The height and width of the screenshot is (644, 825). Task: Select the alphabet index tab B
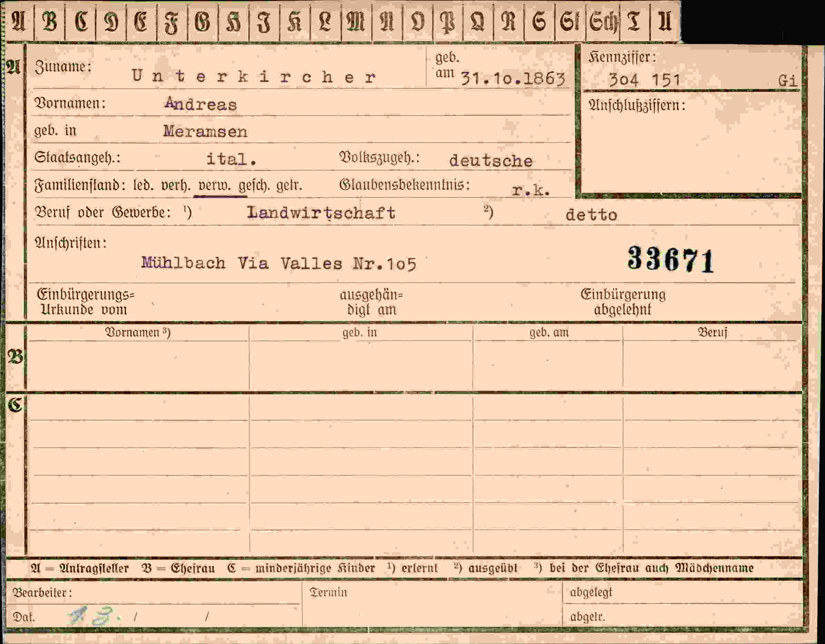pos(49,22)
